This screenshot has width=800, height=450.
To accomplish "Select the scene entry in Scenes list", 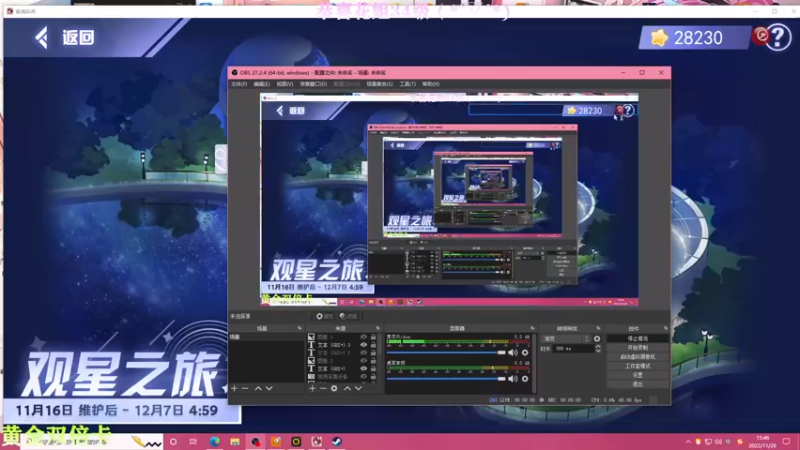I will click(266, 337).
